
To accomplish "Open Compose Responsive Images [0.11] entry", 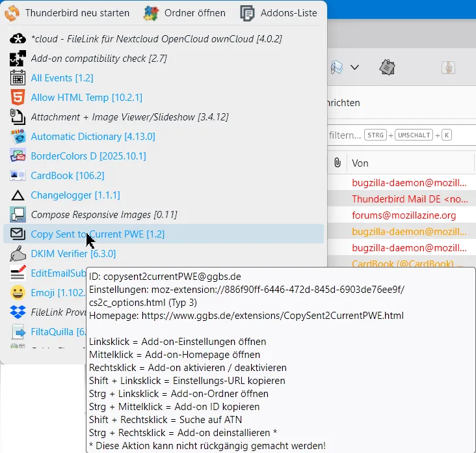I will tap(164, 215).
